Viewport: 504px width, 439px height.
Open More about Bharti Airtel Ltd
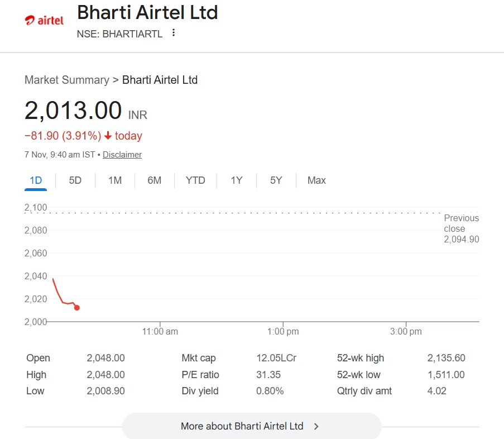tap(242, 426)
